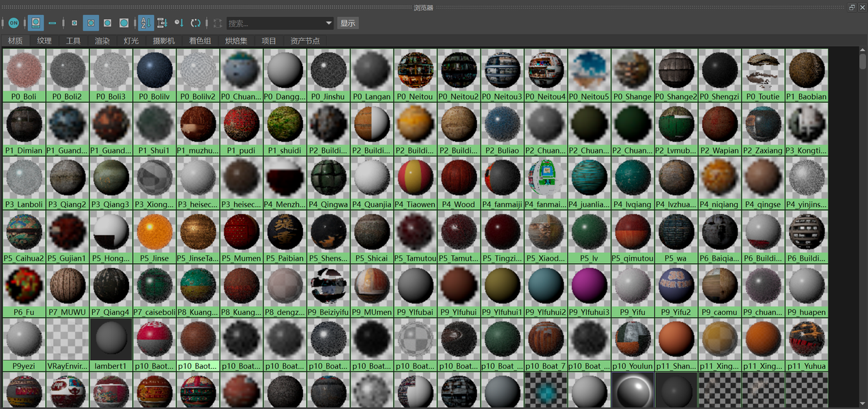Go to the 烘焙集 tab
Screen dimensions: 868x409
coord(236,41)
